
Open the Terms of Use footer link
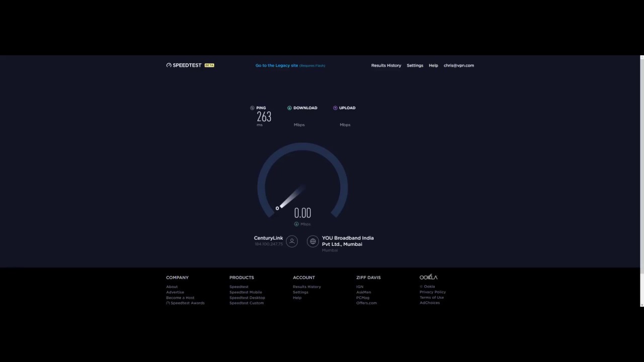[432, 297]
